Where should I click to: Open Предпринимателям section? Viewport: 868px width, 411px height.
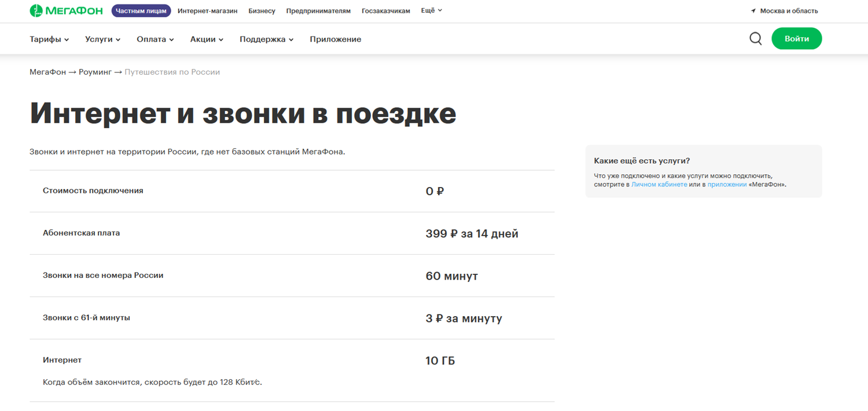coord(318,11)
